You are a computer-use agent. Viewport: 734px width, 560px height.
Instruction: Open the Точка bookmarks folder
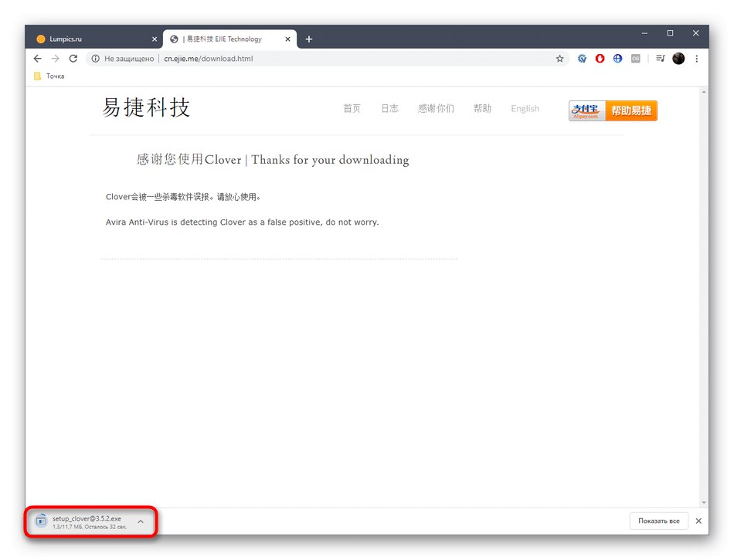point(49,76)
